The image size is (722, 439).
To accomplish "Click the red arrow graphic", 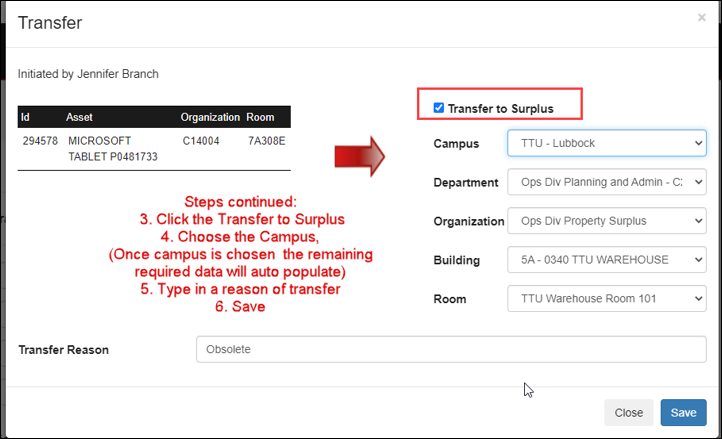I will coord(360,157).
